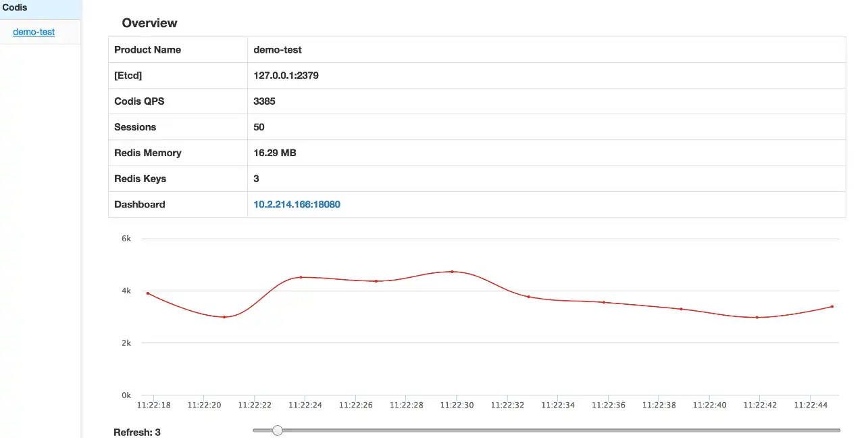868x438 pixels.
Task: Click the Refresh: 3 label
Action: click(137, 433)
